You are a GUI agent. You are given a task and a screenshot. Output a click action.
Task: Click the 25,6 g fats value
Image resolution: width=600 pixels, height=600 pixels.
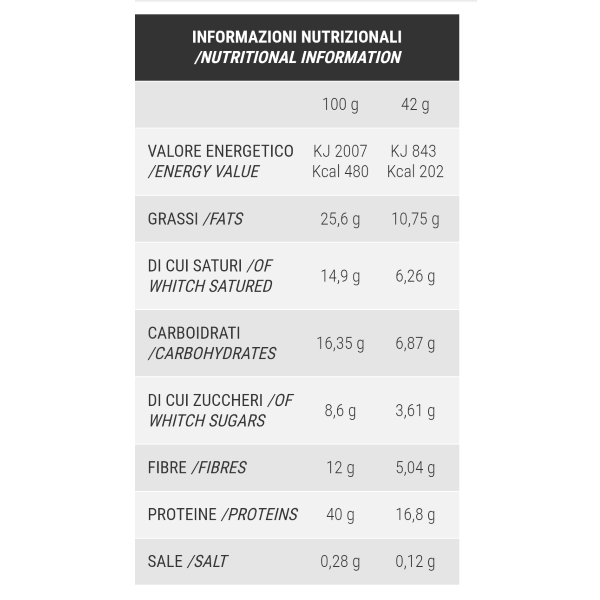click(340, 219)
